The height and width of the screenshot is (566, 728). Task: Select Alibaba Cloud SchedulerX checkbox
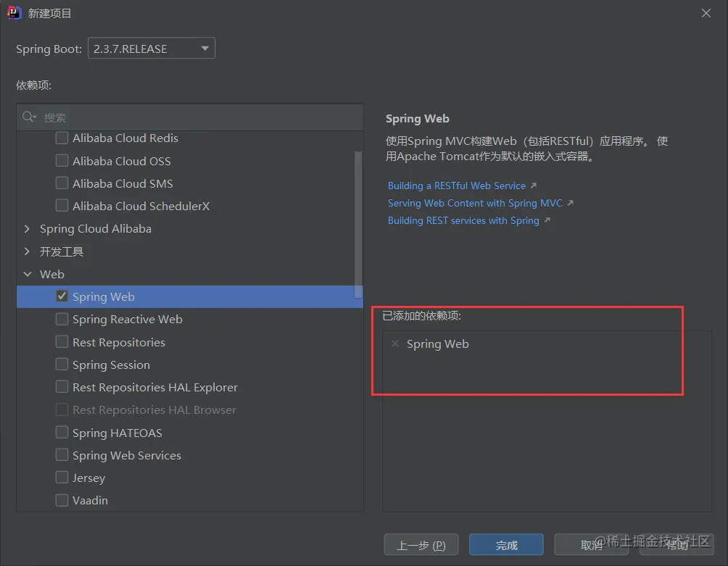62,206
